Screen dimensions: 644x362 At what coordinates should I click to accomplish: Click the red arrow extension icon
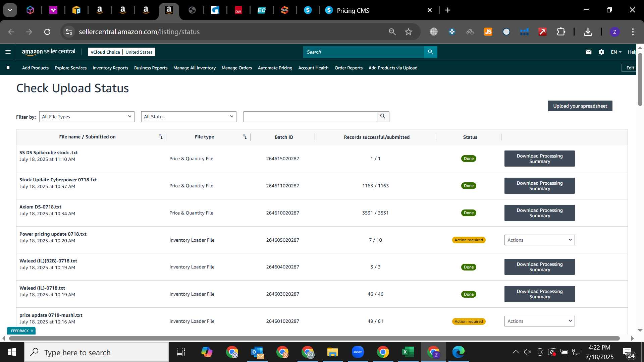point(542,32)
